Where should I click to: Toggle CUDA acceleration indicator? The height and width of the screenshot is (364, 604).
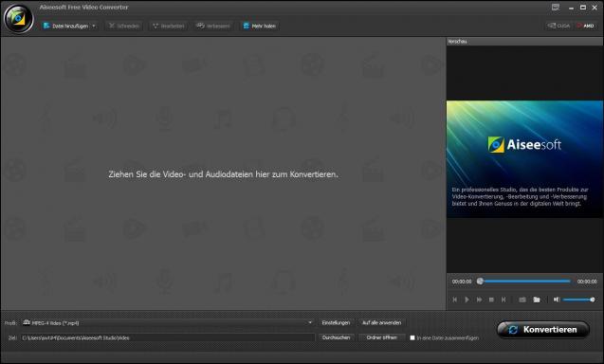pos(558,26)
